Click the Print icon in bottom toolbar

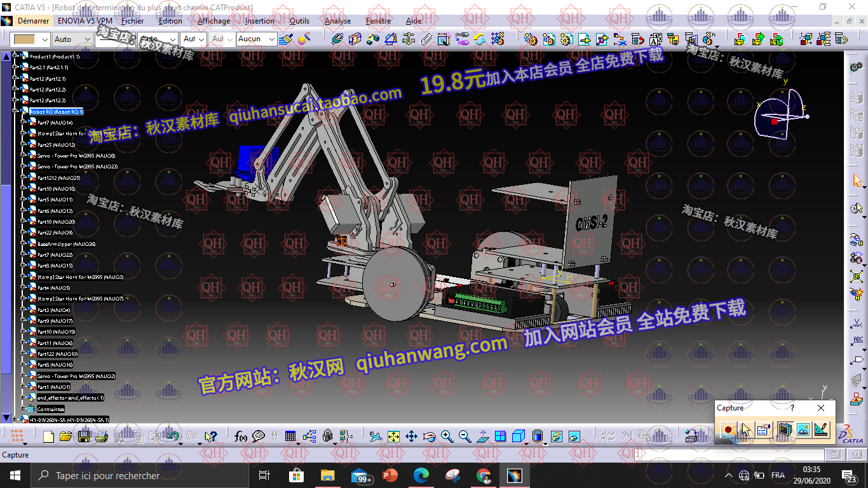coord(101,437)
